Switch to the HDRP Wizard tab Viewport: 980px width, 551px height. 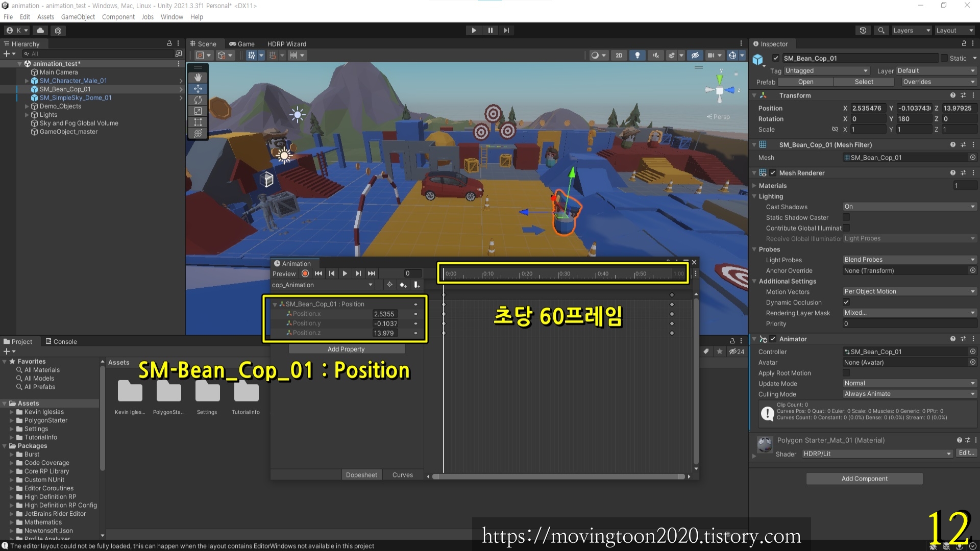coord(287,44)
